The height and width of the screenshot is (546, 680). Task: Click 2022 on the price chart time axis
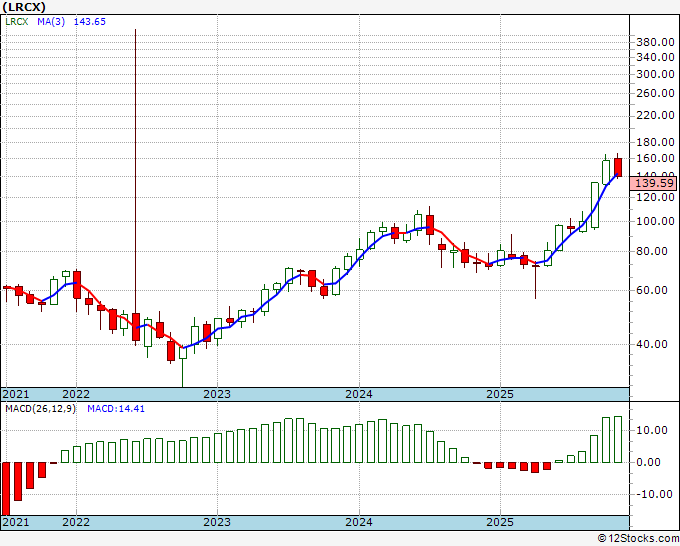coord(76,394)
